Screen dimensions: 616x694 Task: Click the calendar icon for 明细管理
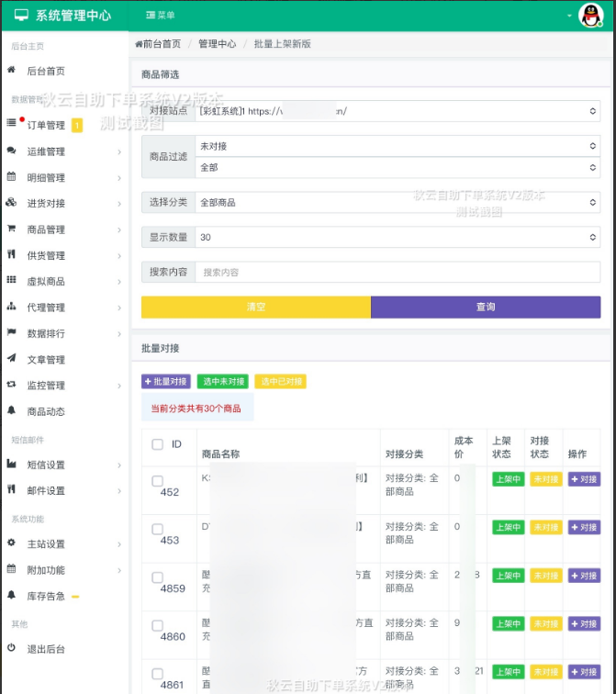click(x=12, y=176)
